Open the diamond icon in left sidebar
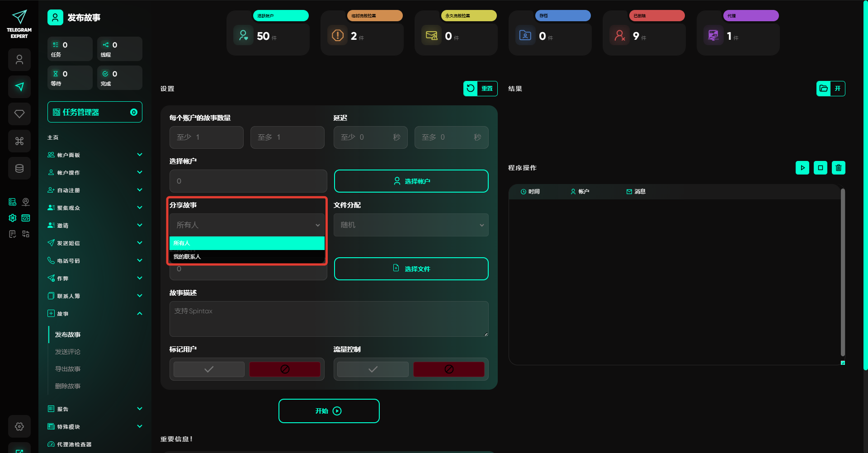 tap(19, 114)
